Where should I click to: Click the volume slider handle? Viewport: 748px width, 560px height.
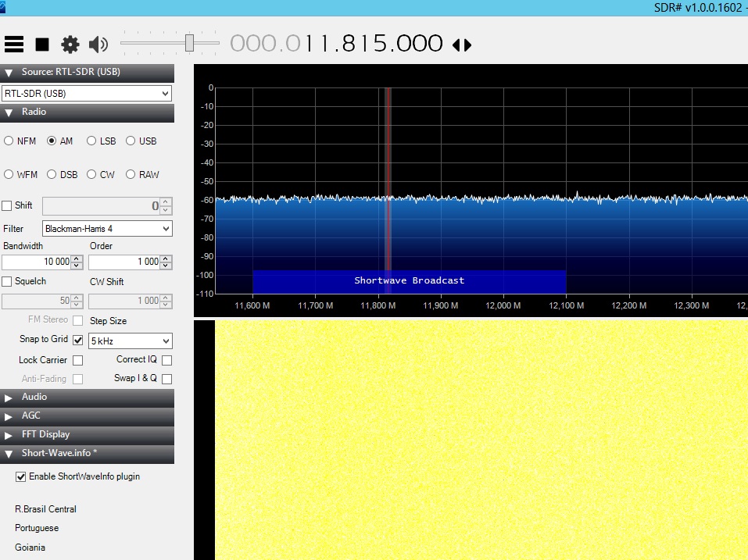189,43
